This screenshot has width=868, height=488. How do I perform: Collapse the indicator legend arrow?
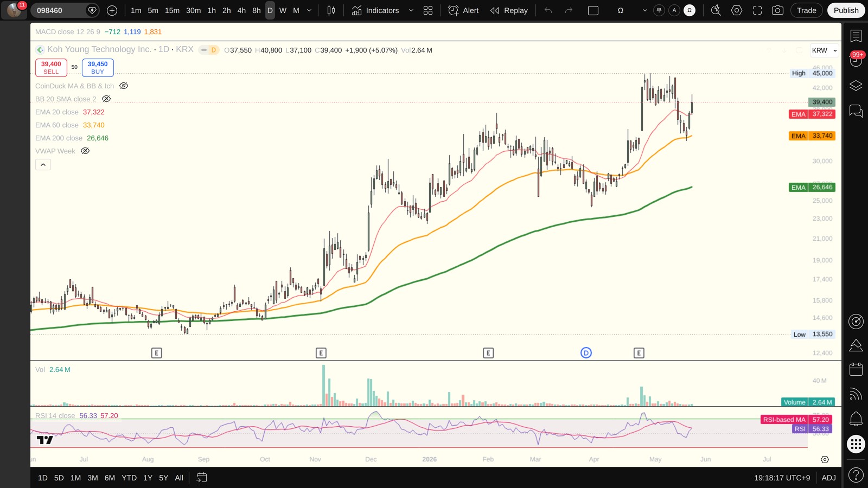43,164
